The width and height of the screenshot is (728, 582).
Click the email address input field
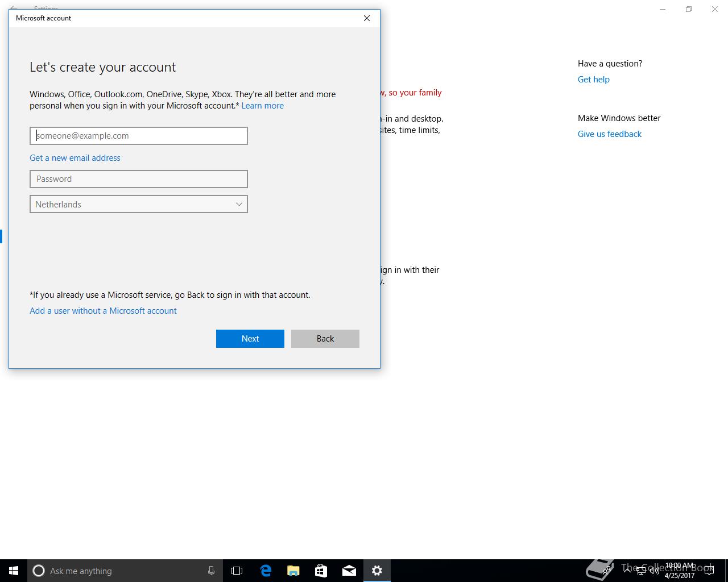point(139,136)
